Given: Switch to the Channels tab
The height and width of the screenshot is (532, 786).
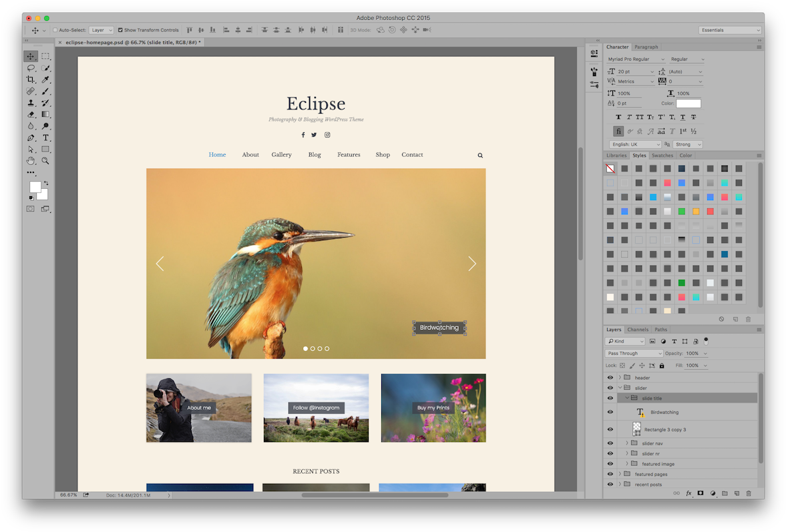Looking at the screenshot, I should pyautogui.click(x=637, y=329).
